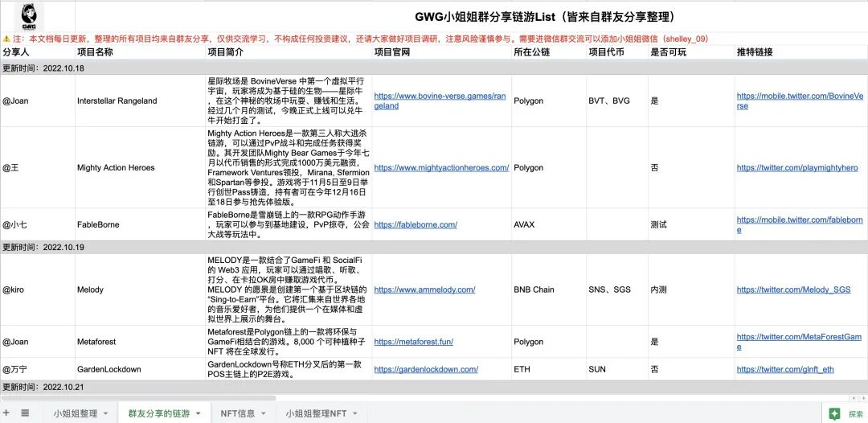Select the SUN token cell
The width and height of the screenshot is (868, 423).
617,369
